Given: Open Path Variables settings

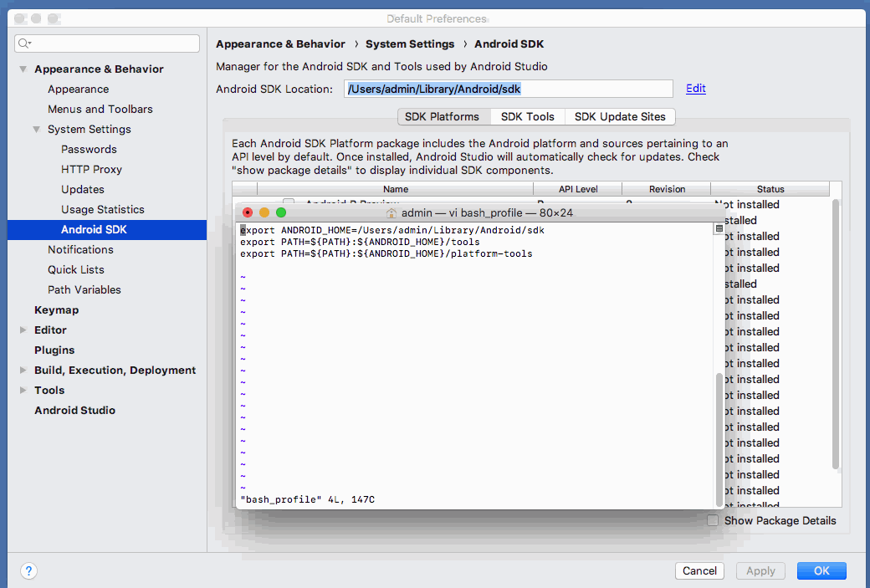Looking at the screenshot, I should tap(84, 289).
